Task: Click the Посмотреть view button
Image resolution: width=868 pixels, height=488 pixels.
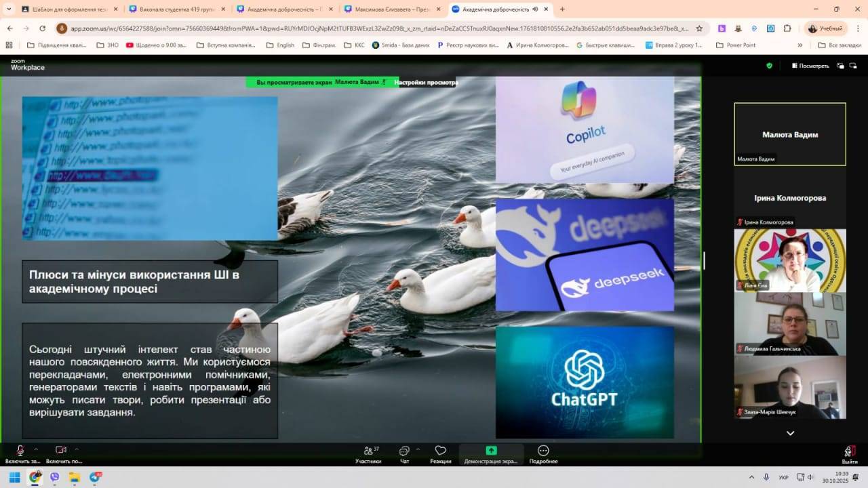Action: tap(810, 66)
